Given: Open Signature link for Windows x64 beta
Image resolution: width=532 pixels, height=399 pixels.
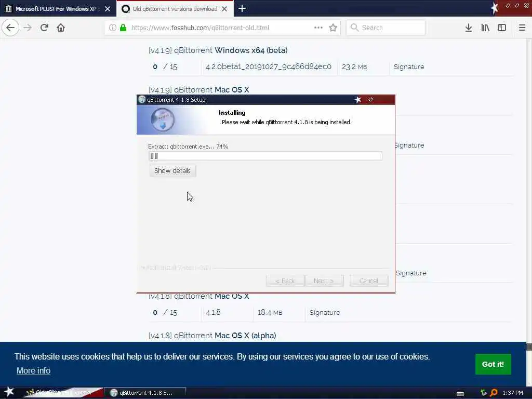Looking at the screenshot, I should pyautogui.click(x=409, y=67).
